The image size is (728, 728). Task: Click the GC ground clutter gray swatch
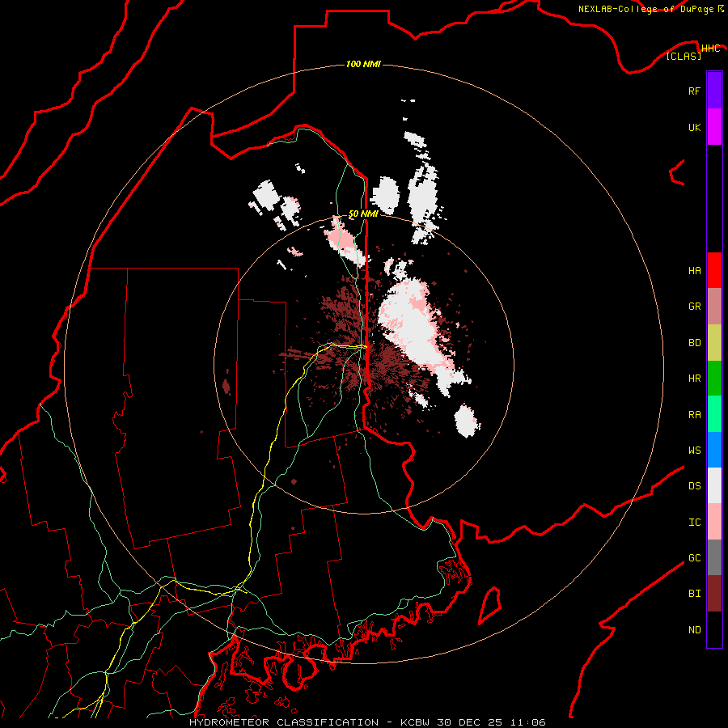coord(714,557)
